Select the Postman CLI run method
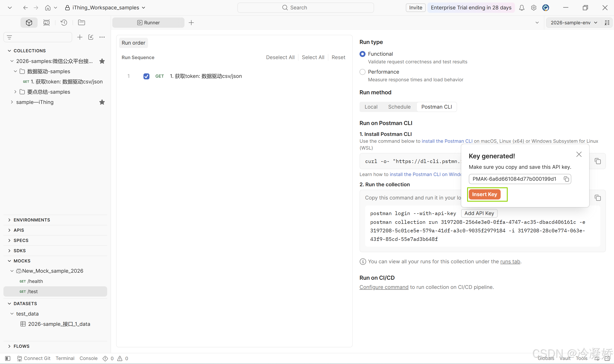The width and height of the screenshot is (614, 364). pos(437,107)
